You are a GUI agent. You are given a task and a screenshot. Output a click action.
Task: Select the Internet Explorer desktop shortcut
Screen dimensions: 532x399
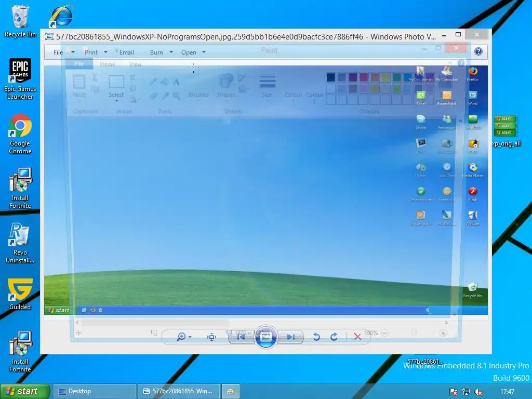pyautogui.click(x=61, y=16)
